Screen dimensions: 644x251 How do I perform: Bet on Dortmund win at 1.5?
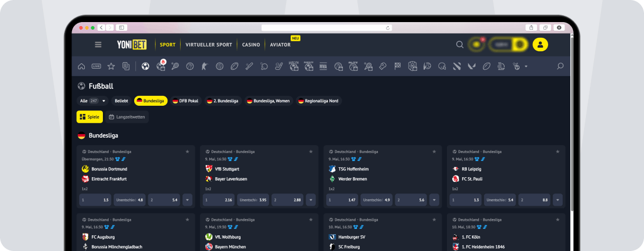click(95, 200)
